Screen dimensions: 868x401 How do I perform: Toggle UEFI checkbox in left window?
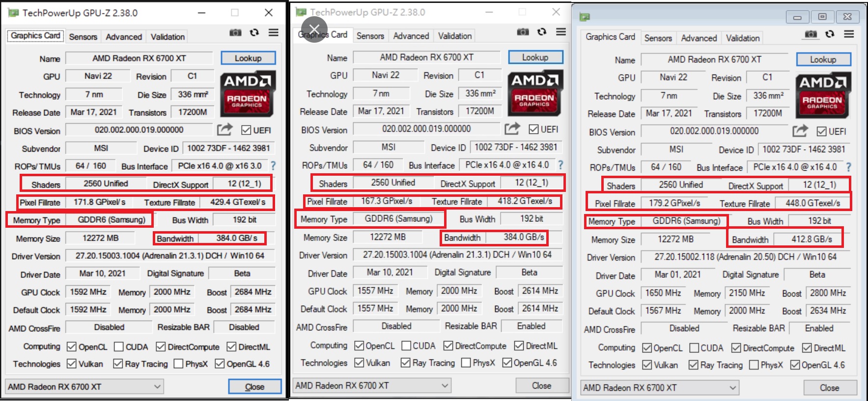pos(246,130)
